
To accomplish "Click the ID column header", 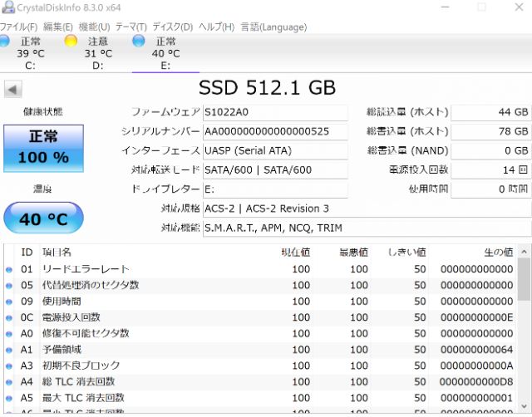I will pos(27,253).
